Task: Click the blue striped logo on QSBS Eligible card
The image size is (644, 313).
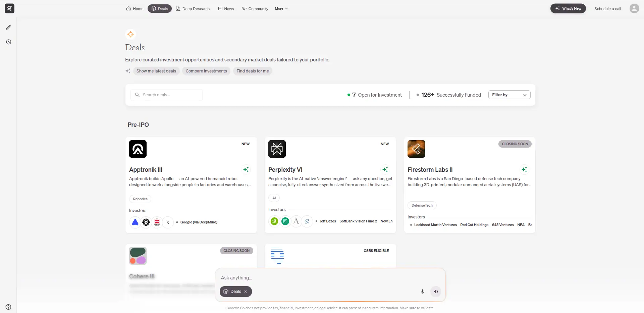Action: (x=277, y=256)
